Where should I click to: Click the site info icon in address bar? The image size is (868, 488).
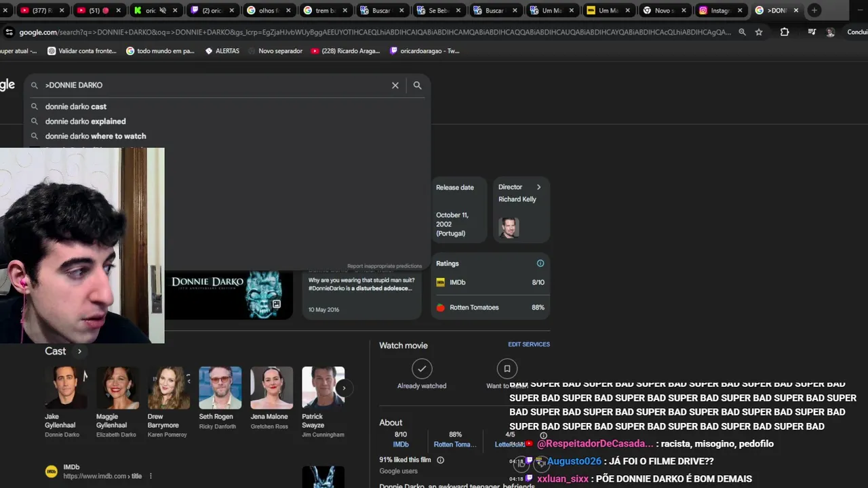pos(9,32)
